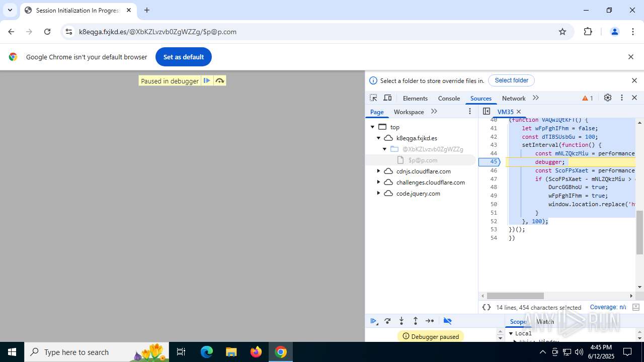Select the k8eqga.fxjkd.es tree item
644x362 pixels.
417,138
